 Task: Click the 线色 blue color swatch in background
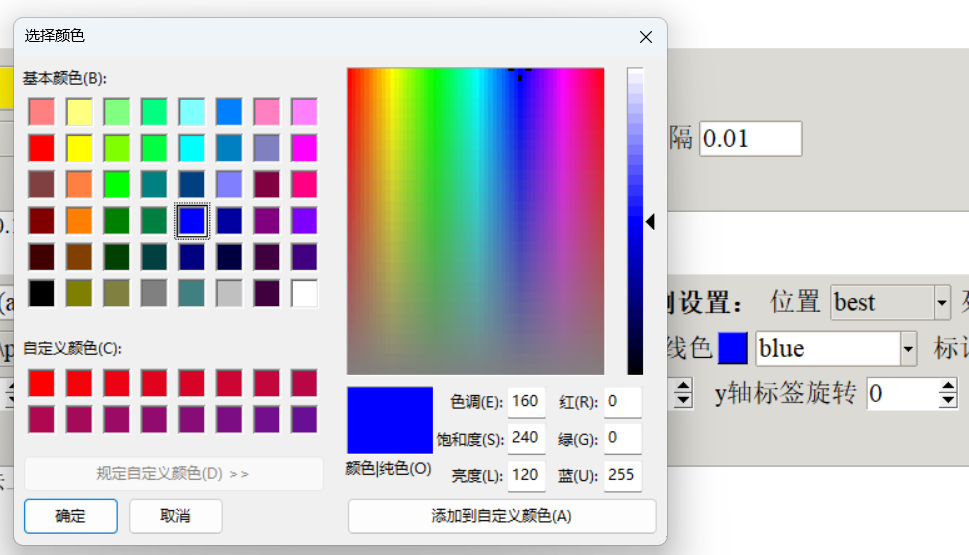[733, 349]
